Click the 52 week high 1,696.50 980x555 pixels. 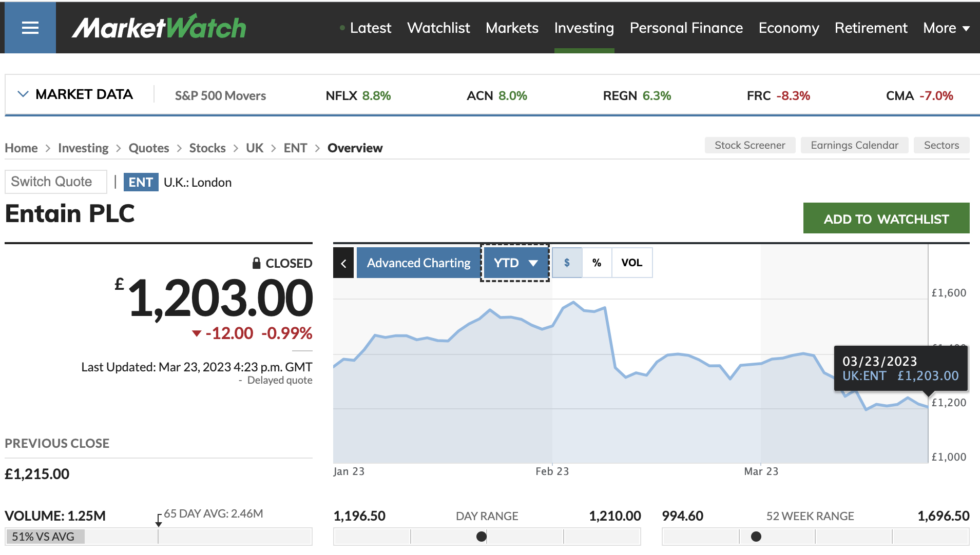click(x=944, y=516)
